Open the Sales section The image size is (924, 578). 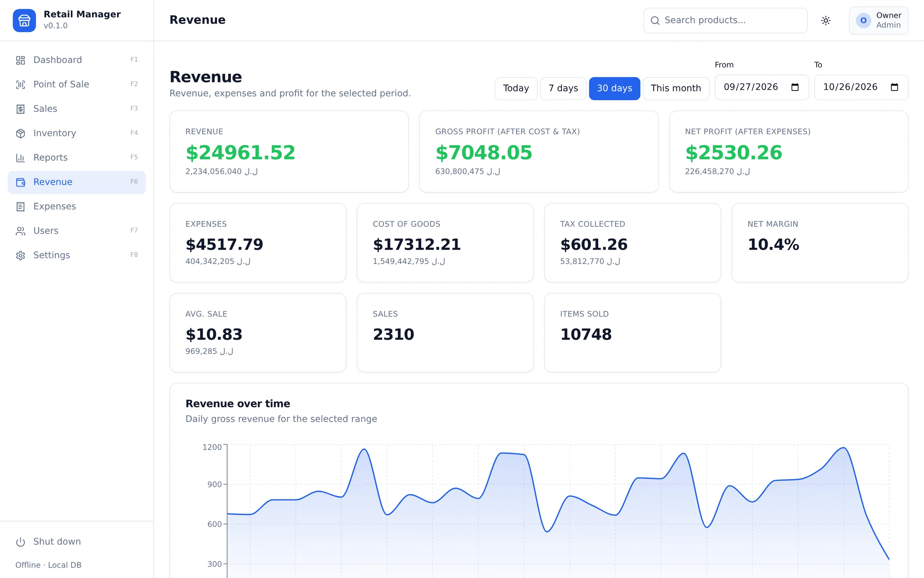77,109
